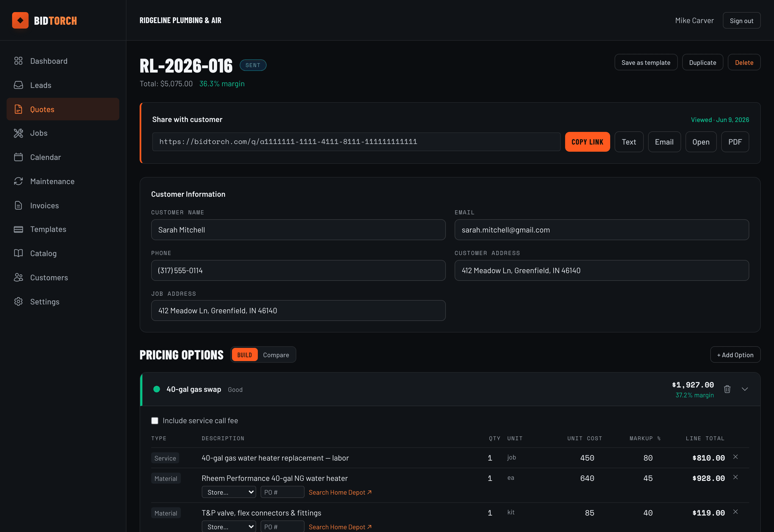Viewport: 774px width, 532px height.
Task: Switch to the Compare view tab
Action: (x=276, y=355)
